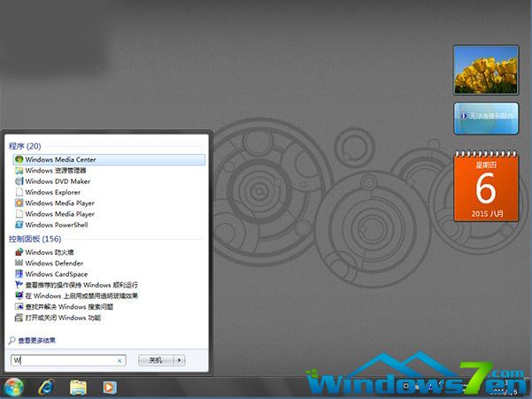Focus the start menu search field
Viewport: 532px width, 399px height.
point(68,360)
